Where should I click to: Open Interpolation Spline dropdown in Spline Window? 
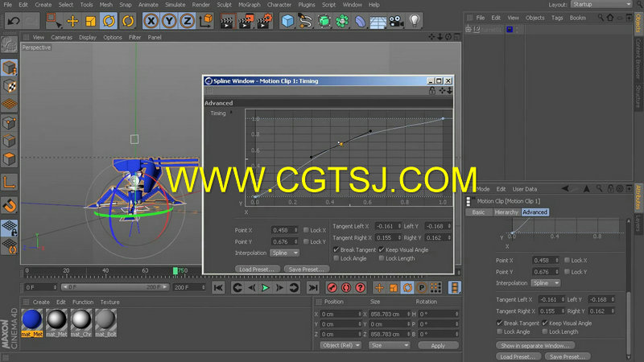(285, 253)
